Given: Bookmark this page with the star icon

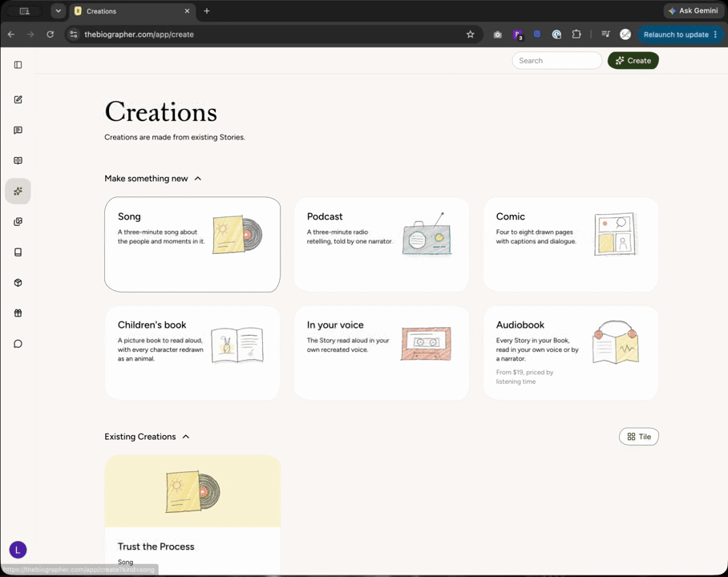Looking at the screenshot, I should 471,34.
